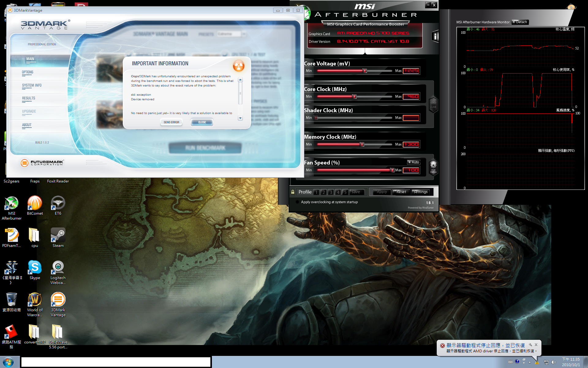Viewport: 588px width, 368px height.
Task: Open the cpu folder on desktop
Action: tap(35, 237)
